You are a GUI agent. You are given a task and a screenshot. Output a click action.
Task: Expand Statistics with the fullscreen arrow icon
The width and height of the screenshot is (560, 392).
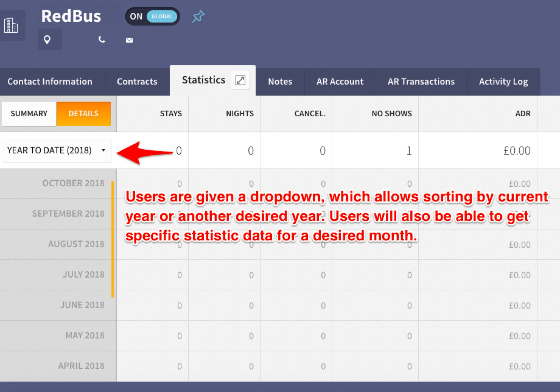240,80
